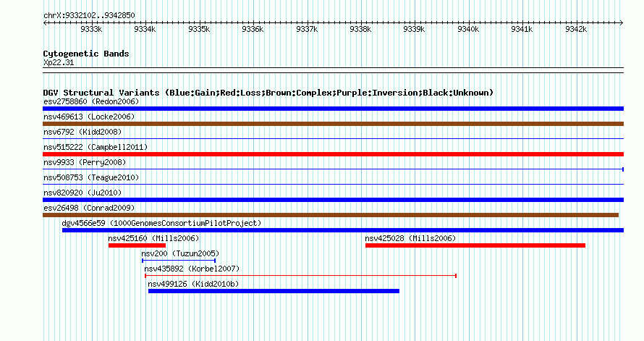
Task: Click the esv2758860 (Redon2006) label
Action: (x=91, y=101)
